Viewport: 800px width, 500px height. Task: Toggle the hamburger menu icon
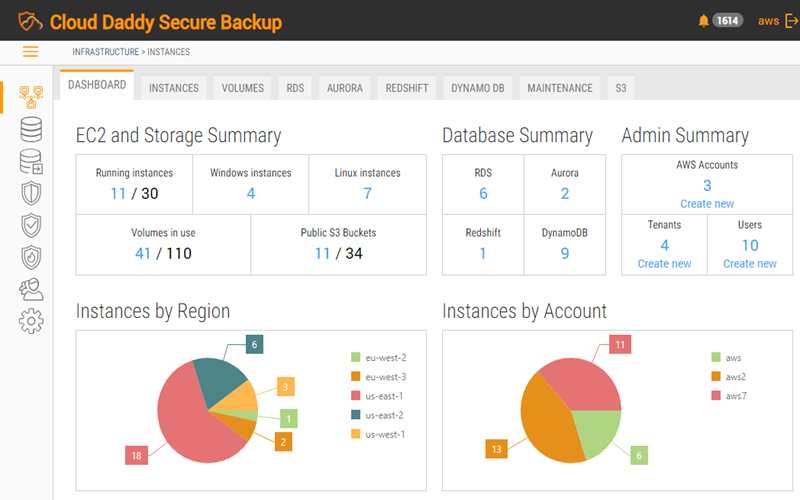(x=31, y=52)
